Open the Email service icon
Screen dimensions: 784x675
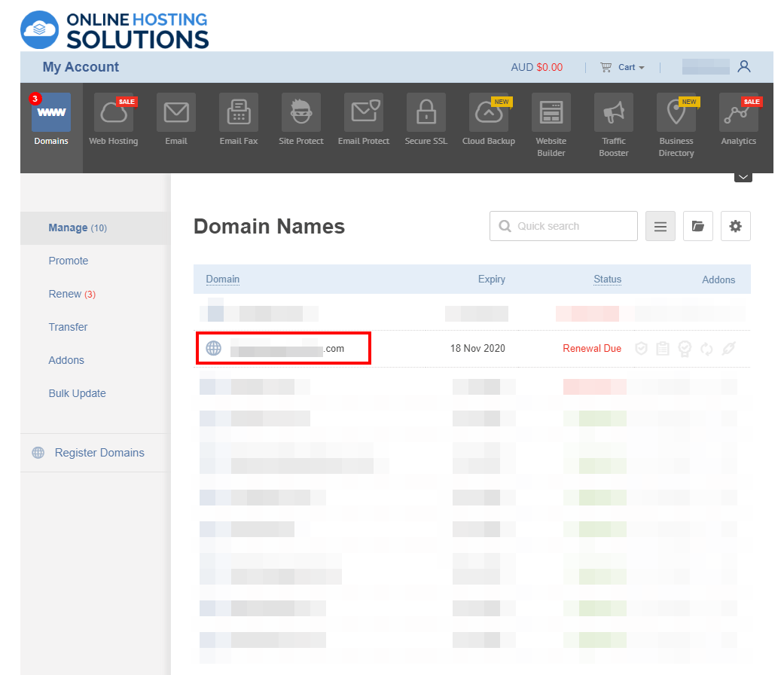[175, 113]
